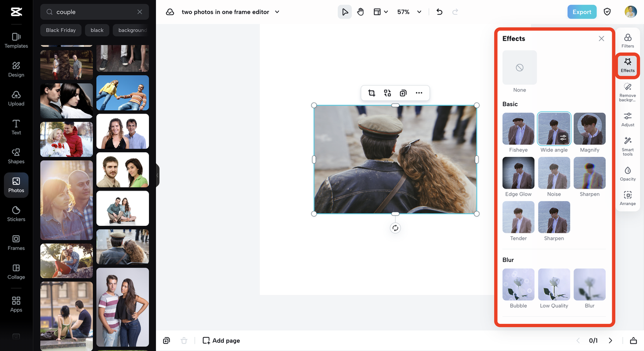Open the Templates sidebar panel
The image size is (644, 351).
[16, 40]
